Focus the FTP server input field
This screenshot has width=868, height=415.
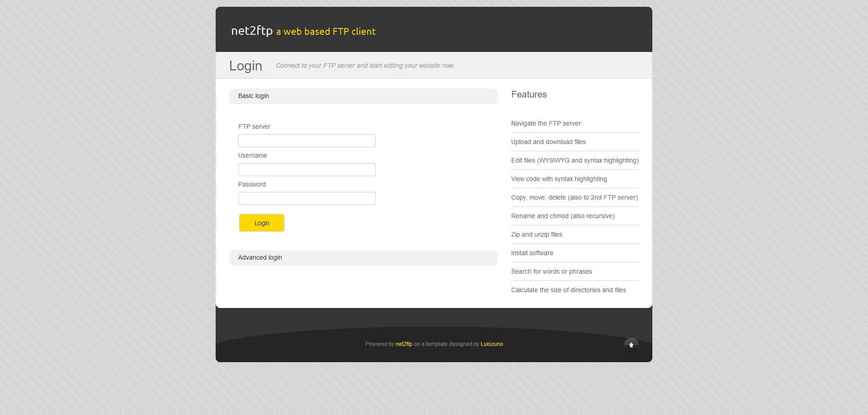(307, 141)
